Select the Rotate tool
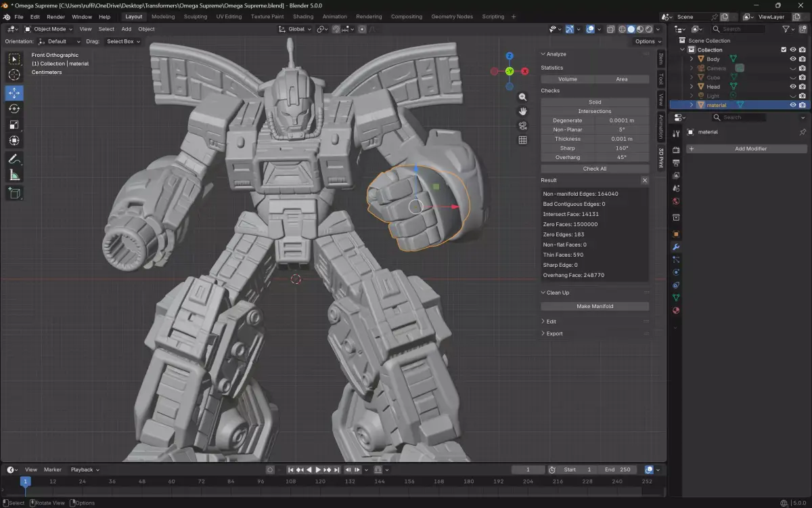This screenshot has height=508, width=812. pos(14,109)
